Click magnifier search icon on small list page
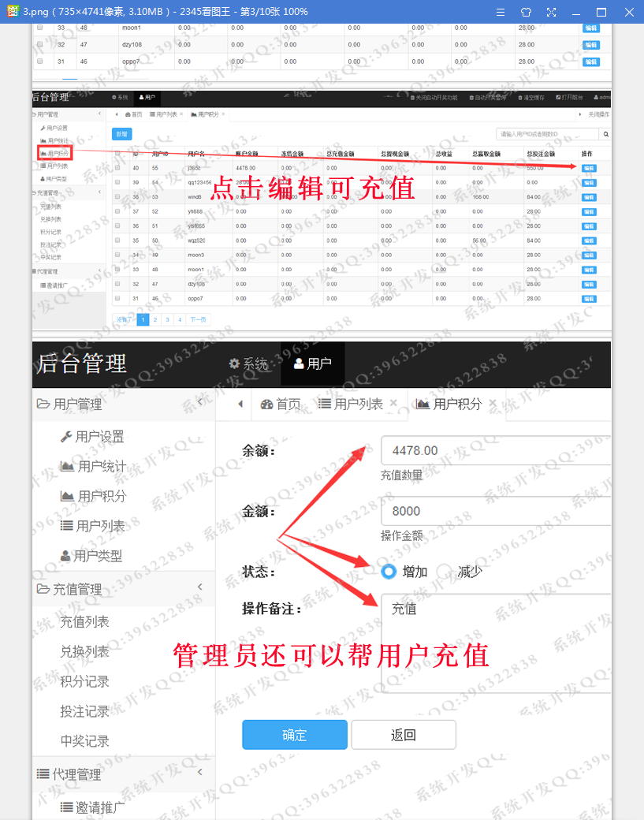The image size is (644, 820). pyautogui.click(x=606, y=134)
